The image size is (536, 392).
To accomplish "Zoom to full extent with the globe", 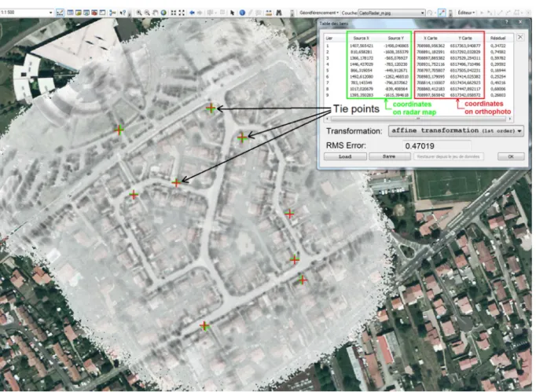I will pos(163,13).
